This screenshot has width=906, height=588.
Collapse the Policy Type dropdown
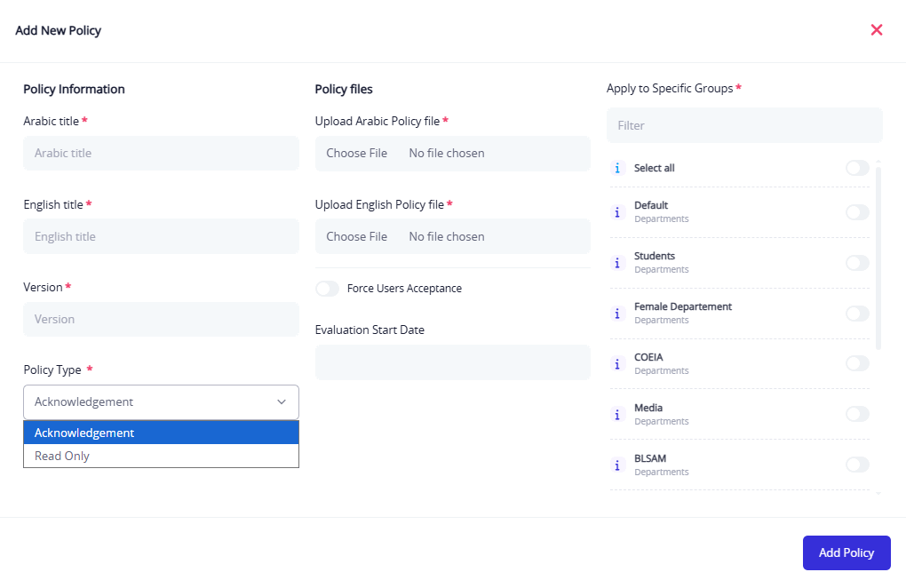pos(161,402)
